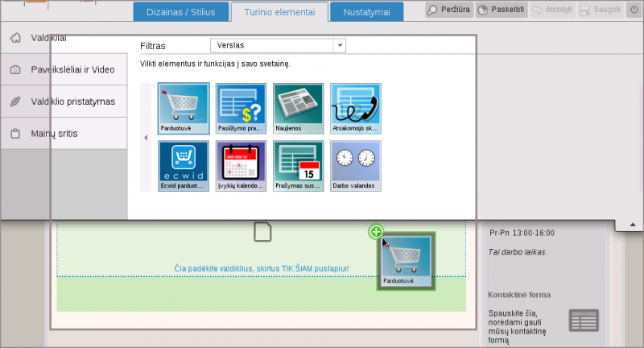Click the Filtras dropdown arrow
Viewport: 644px width, 348px height.
point(340,46)
